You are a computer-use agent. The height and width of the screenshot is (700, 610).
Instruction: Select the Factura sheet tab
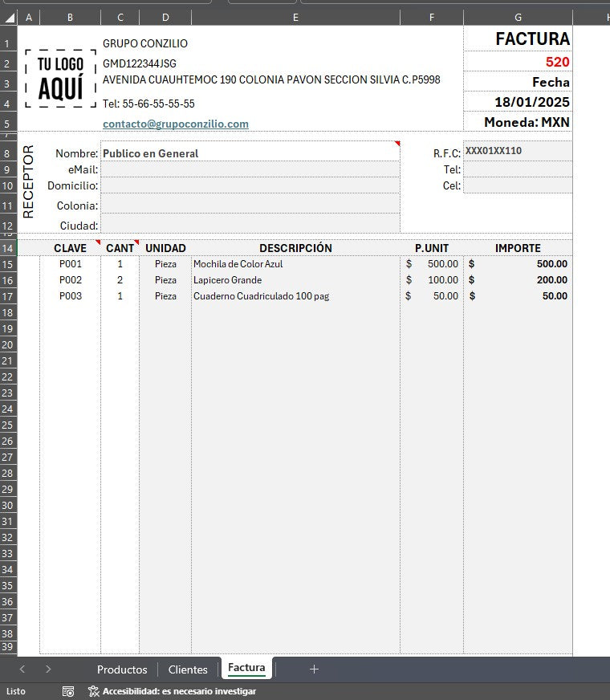point(246,668)
